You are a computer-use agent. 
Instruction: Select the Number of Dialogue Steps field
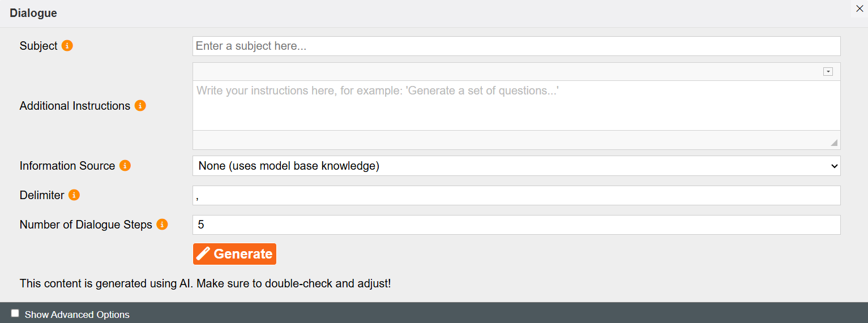point(516,225)
